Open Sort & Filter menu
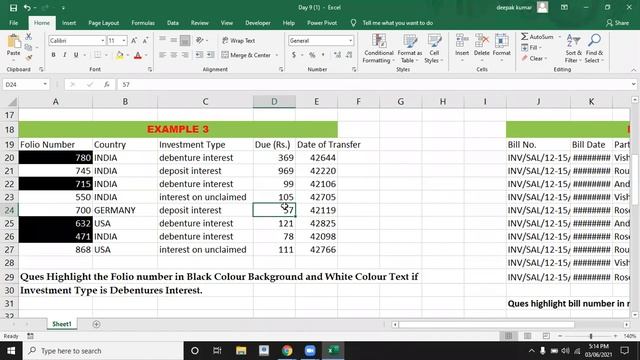 pyautogui.click(x=573, y=49)
